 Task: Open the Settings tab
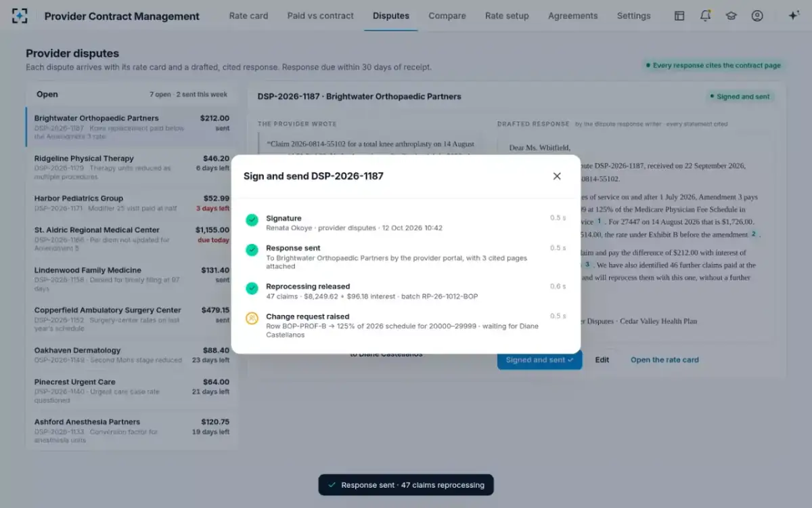point(634,16)
